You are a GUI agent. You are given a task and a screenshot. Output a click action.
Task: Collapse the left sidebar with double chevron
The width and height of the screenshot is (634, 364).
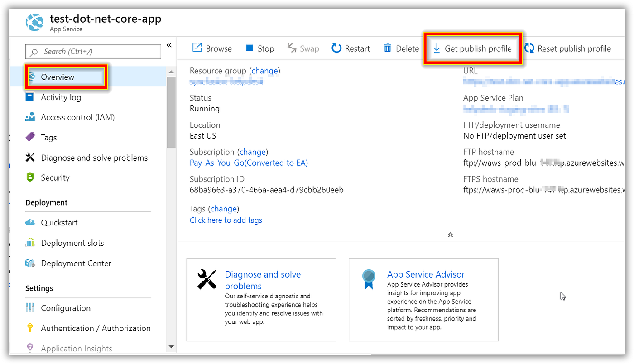[x=169, y=45]
